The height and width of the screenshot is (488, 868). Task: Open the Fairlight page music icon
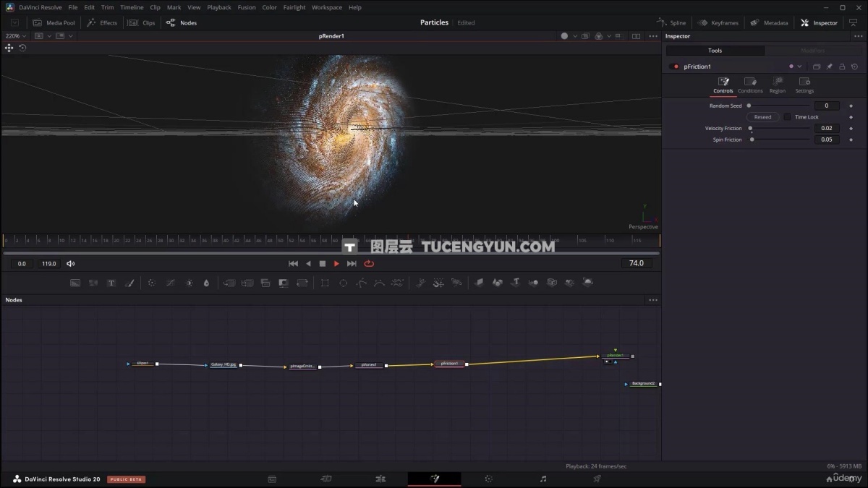pyautogui.click(x=543, y=479)
